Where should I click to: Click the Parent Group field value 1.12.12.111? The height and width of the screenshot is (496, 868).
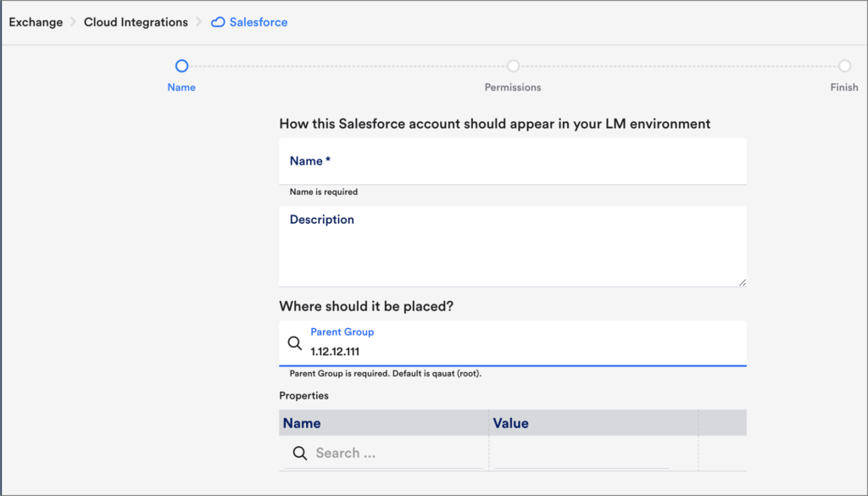coord(335,352)
